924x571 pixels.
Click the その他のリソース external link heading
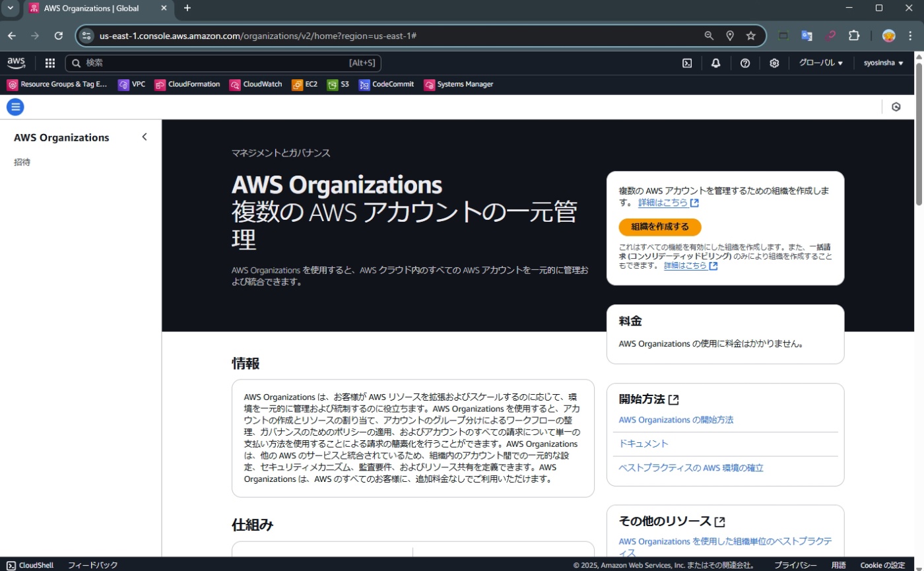[x=672, y=521]
